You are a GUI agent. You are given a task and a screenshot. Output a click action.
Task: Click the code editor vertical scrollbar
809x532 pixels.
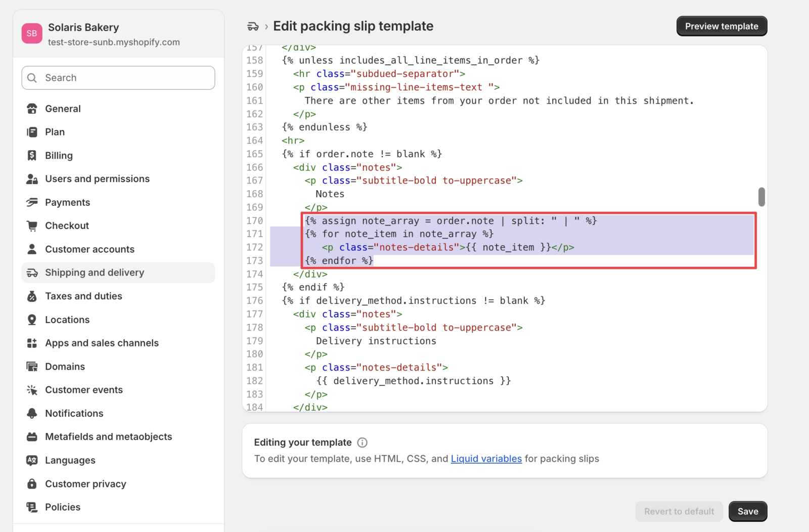click(x=761, y=197)
